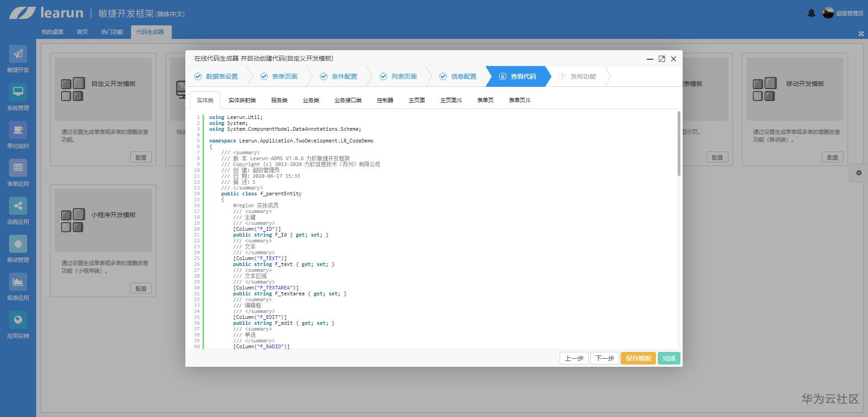Click the [Column("F_TEXTAREA")] code line

tap(266, 288)
